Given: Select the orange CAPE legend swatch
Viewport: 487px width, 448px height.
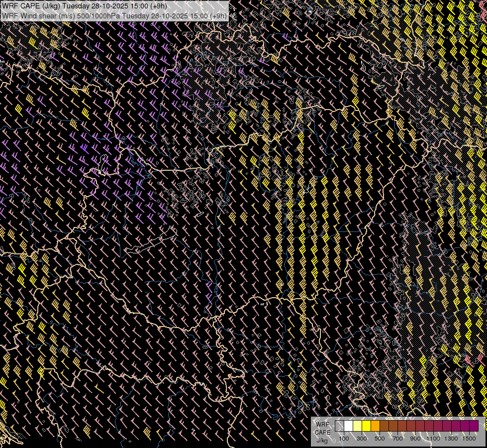Looking at the screenshot, I should (x=375, y=426).
